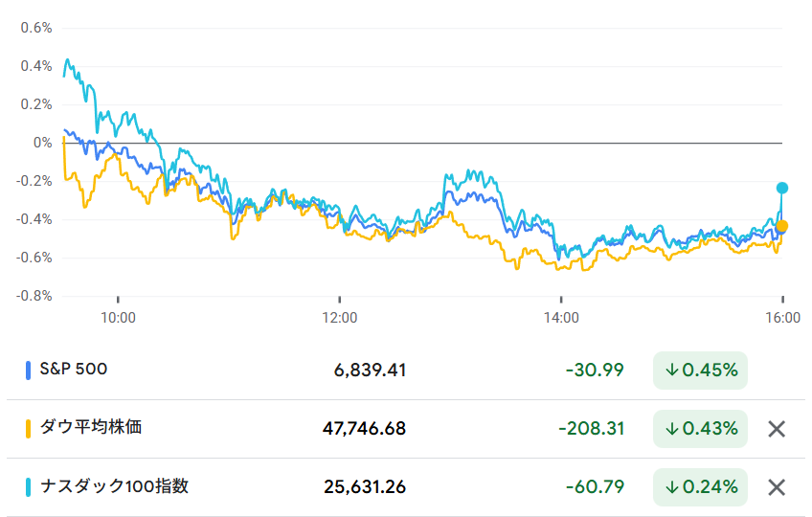Click the 14:00 label on the time axis
Viewport: 812px width, 517px height.
[x=561, y=317]
